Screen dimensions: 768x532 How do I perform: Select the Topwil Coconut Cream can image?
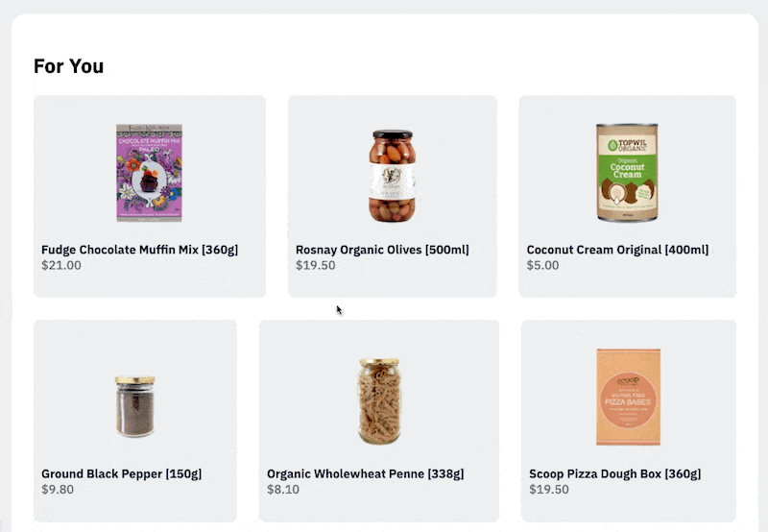627,173
